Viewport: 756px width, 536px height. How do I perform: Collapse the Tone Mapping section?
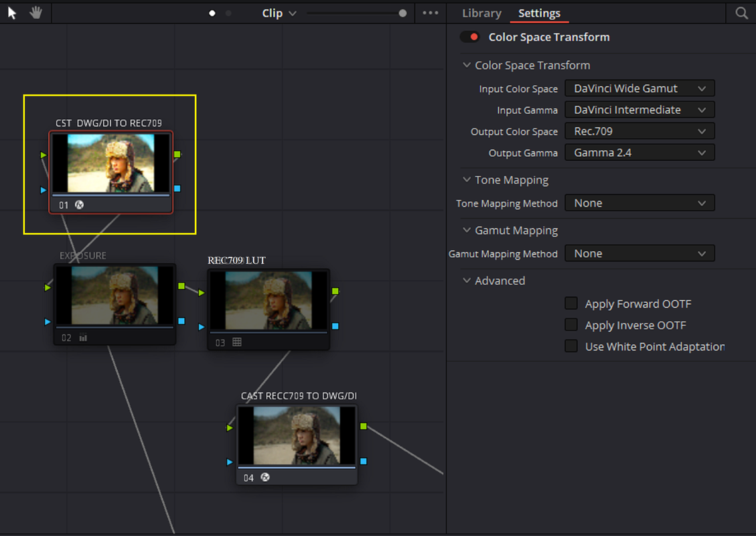pyautogui.click(x=466, y=180)
